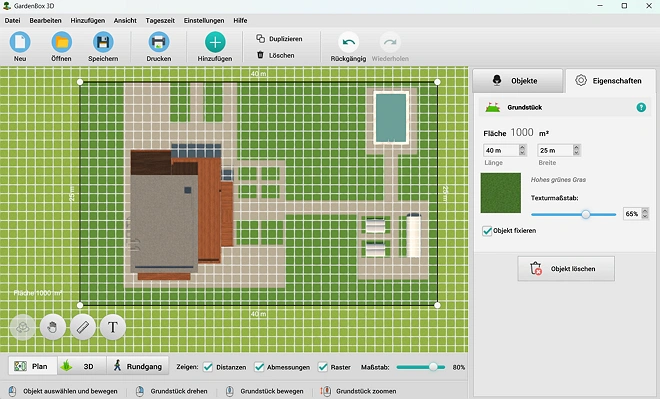This screenshot has height=399, width=660.
Task: Click the Objekt löschen button
Action: coord(566,269)
